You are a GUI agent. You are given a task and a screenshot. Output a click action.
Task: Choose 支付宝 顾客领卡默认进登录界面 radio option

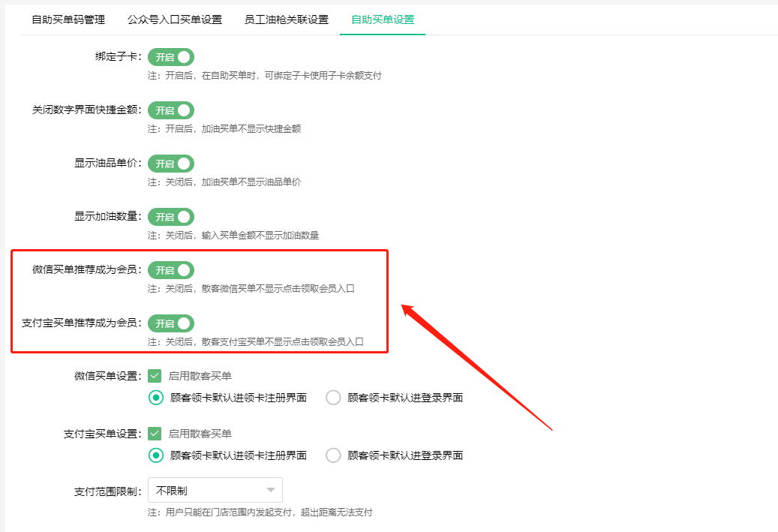pyautogui.click(x=333, y=455)
